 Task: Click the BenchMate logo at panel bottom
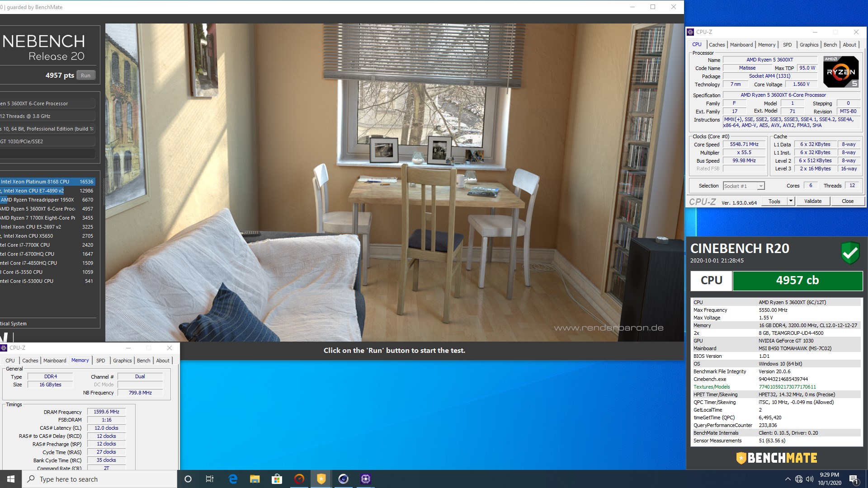[776, 458]
